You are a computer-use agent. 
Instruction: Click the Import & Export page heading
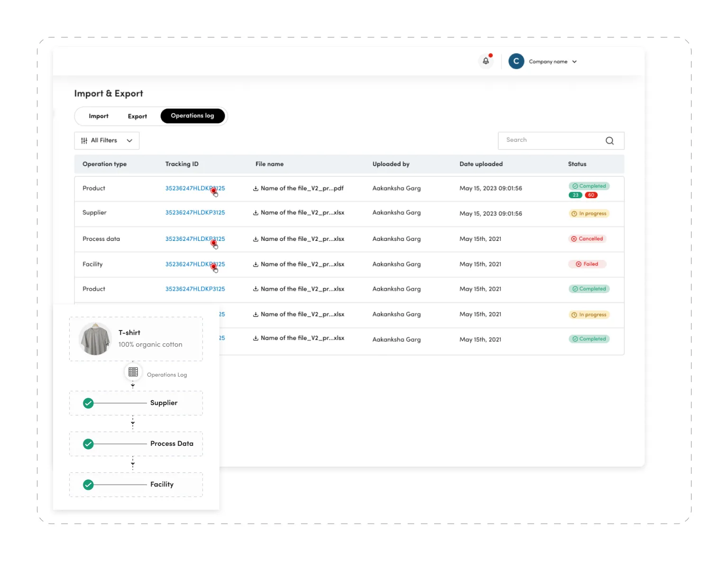pos(109,93)
